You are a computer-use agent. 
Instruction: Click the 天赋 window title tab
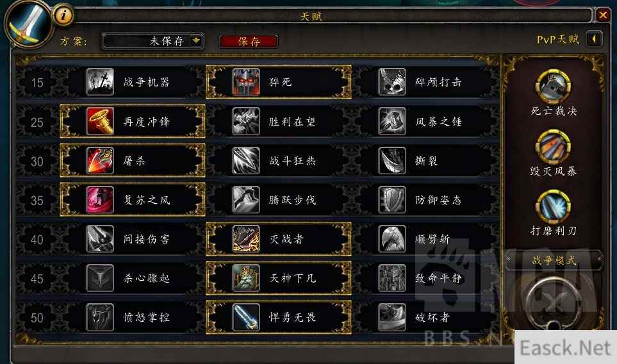[x=311, y=16]
